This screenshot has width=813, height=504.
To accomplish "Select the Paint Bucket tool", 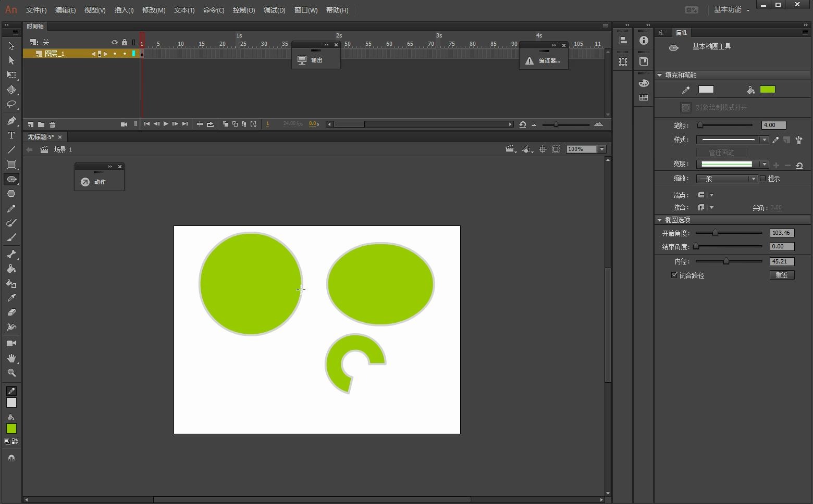I will tap(11, 269).
